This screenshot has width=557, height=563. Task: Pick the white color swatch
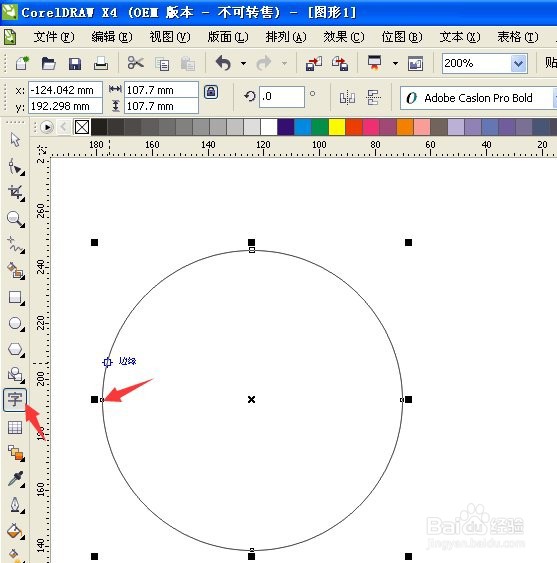coord(269,127)
